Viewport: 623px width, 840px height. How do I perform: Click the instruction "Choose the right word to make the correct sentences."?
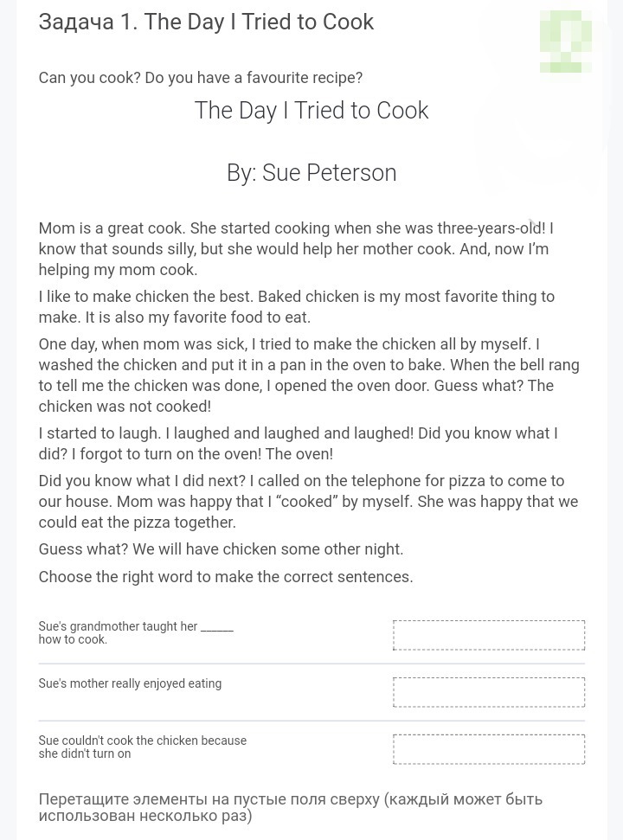226,577
